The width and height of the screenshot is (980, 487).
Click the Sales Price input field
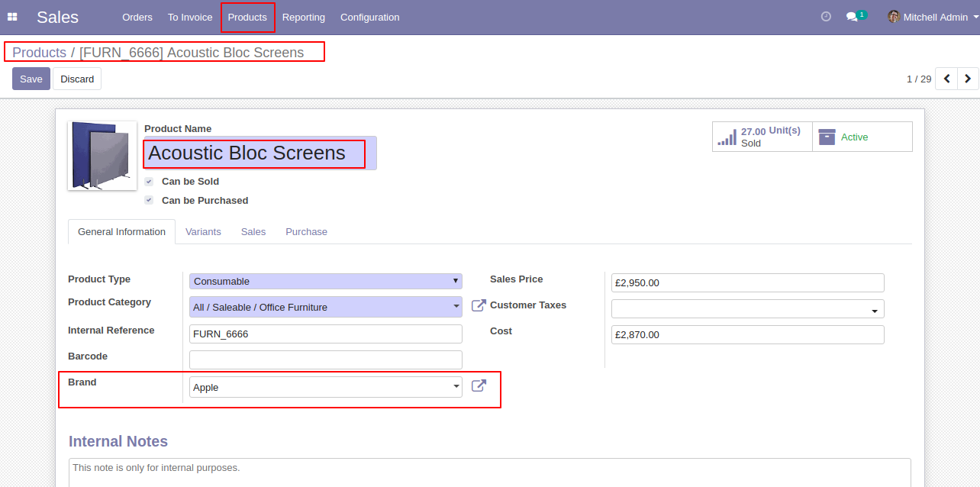pyautogui.click(x=748, y=282)
